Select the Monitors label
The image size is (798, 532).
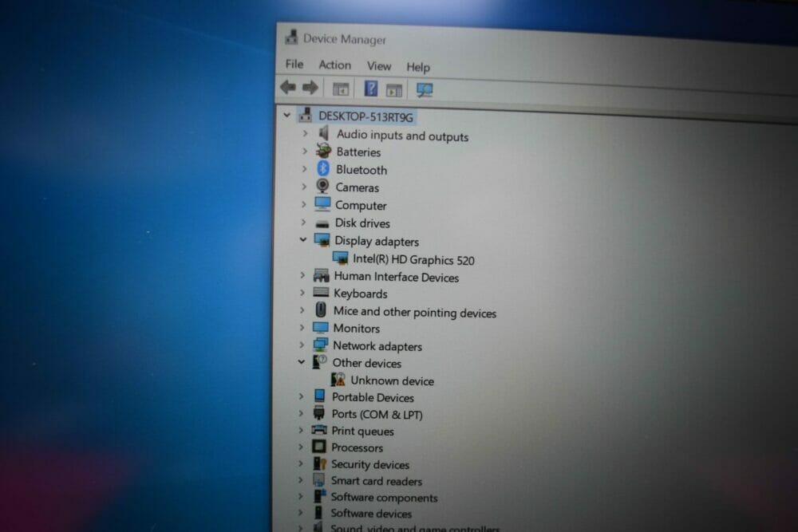click(x=356, y=329)
